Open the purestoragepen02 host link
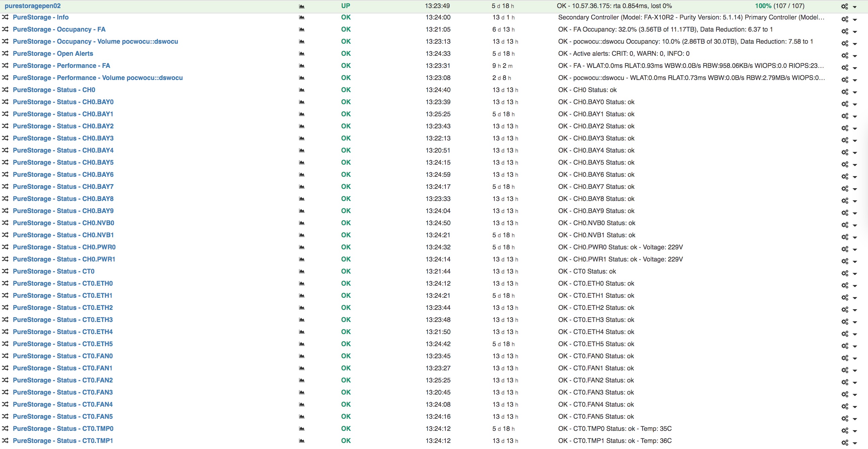868x449 pixels. click(x=33, y=6)
